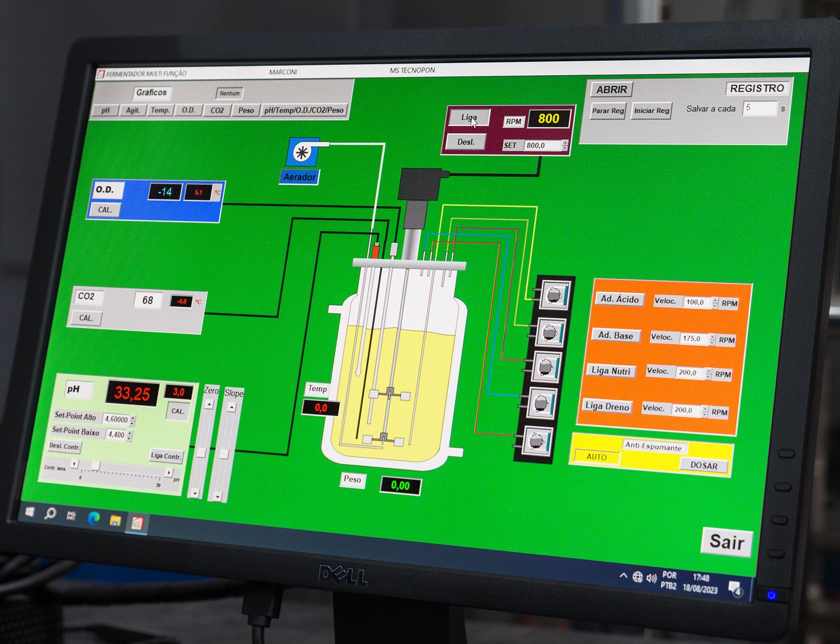Image resolution: width=840 pixels, height=644 pixels.
Task: Toggle Liga Dreno pump button
Action: point(607,407)
